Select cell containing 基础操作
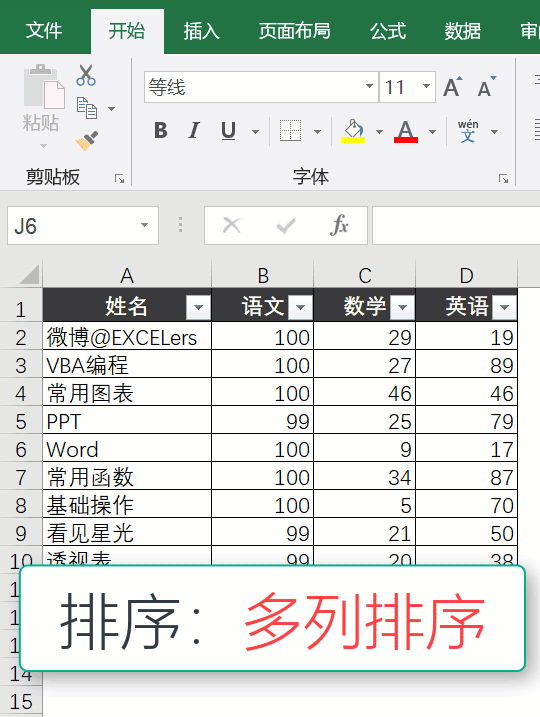540x717 pixels. 127,505
